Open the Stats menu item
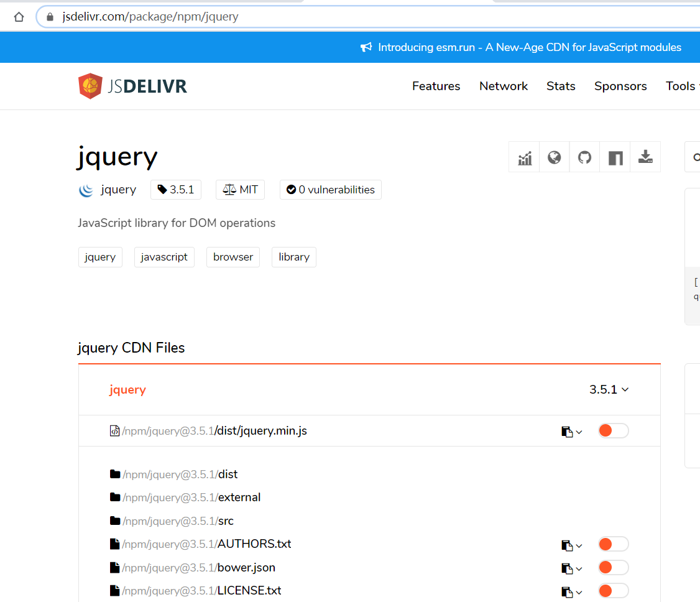This screenshot has width=700, height=602. click(x=561, y=86)
